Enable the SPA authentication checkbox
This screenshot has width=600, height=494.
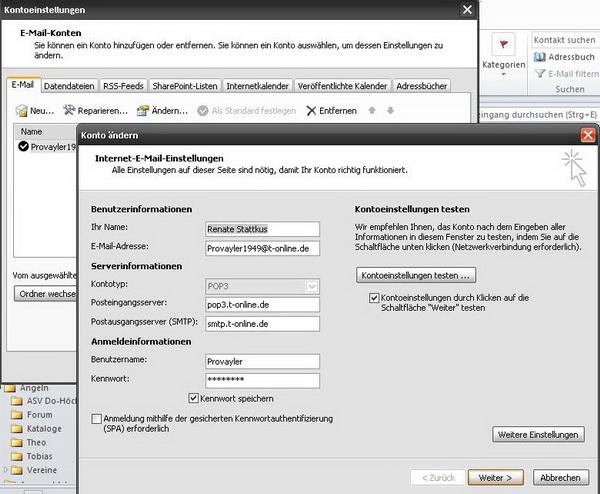coord(96,419)
